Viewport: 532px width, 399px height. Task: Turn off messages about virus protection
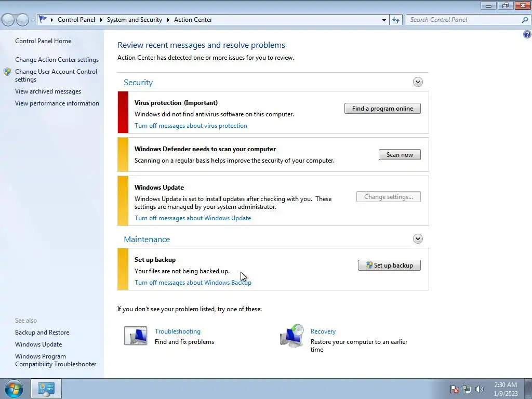(191, 126)
